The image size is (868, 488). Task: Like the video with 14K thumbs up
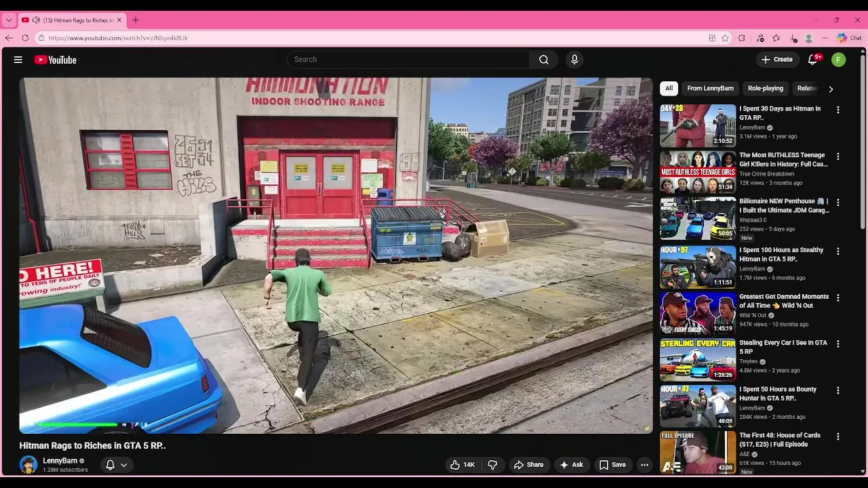(x=462, y=465)
